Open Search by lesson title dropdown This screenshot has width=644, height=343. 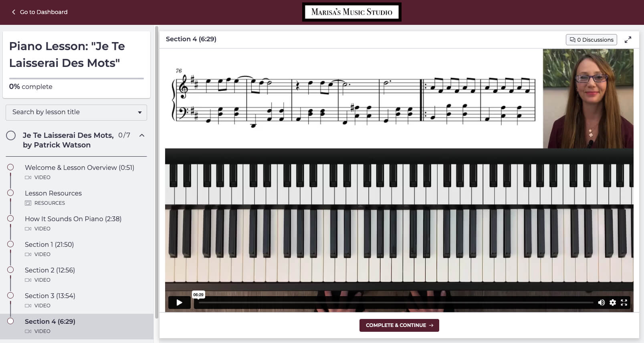(x=76, y=112)
